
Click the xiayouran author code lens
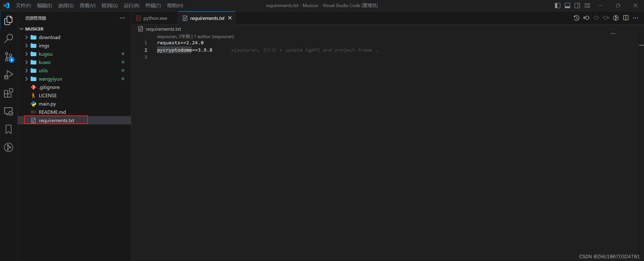(195, 37)
